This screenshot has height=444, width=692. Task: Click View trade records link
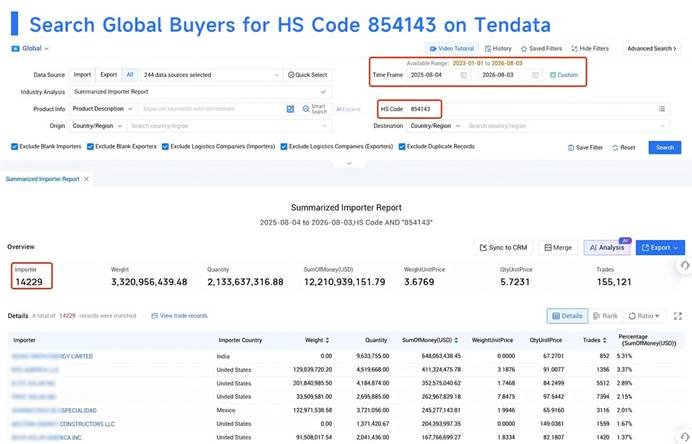179,316
